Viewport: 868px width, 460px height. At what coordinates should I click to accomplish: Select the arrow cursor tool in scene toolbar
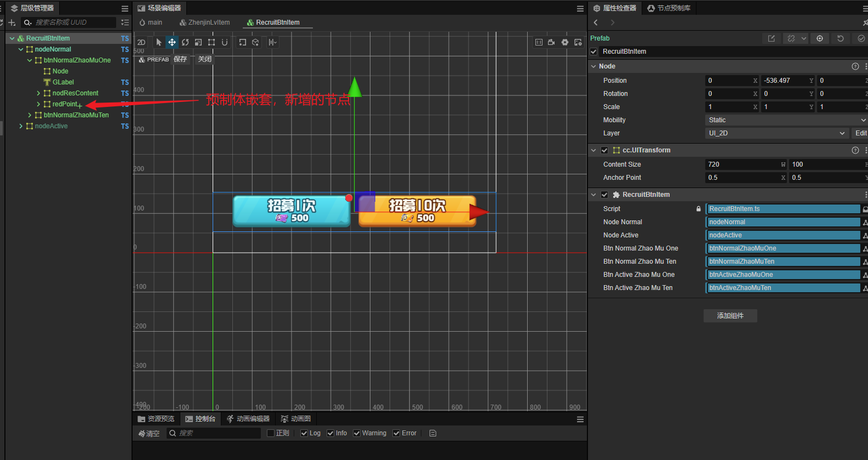pyautogui.click(x=159, y=42)
